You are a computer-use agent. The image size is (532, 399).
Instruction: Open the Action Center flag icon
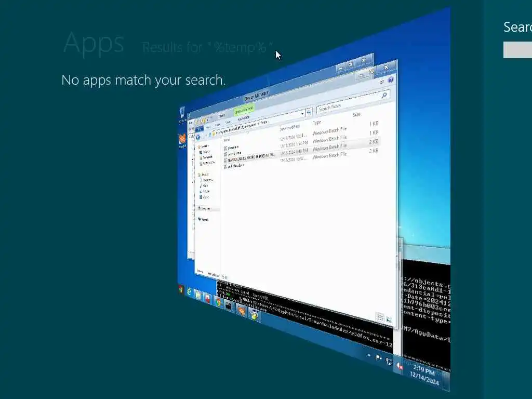379,358
